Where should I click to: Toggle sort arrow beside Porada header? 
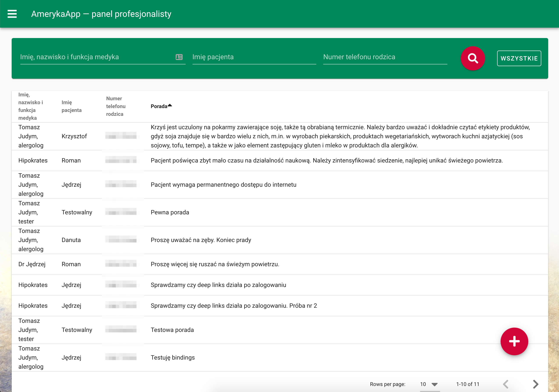pyautogui.click(x=170, y=105)
